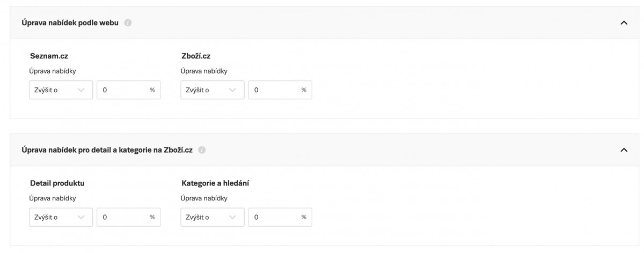Click the Kategorie a hledání heading

point(215,183)
